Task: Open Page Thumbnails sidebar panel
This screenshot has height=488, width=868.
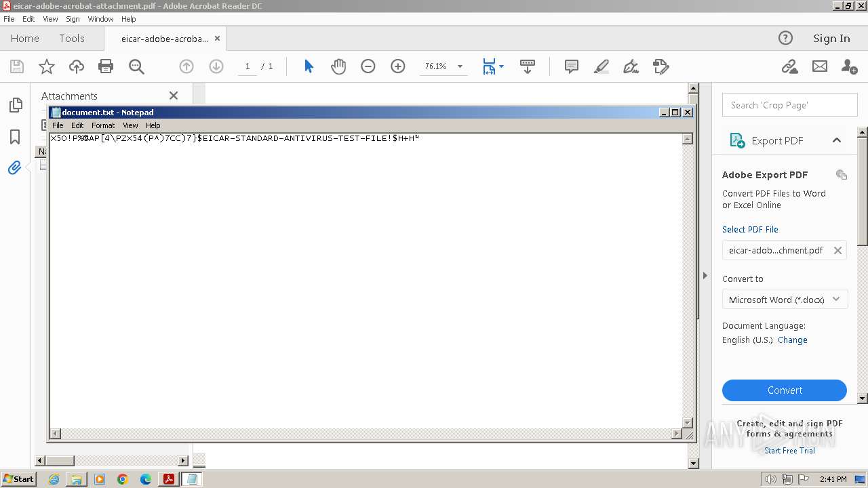Action: coord(15,105)
